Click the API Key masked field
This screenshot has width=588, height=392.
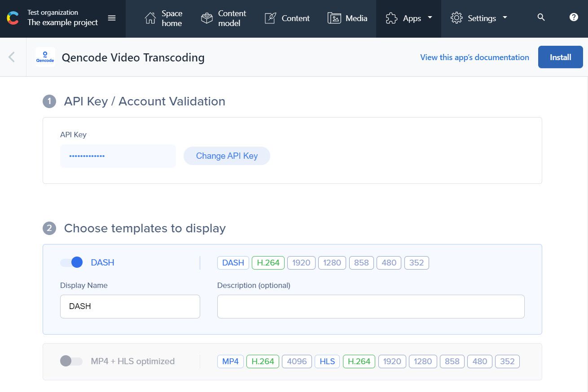coord(118,156)
